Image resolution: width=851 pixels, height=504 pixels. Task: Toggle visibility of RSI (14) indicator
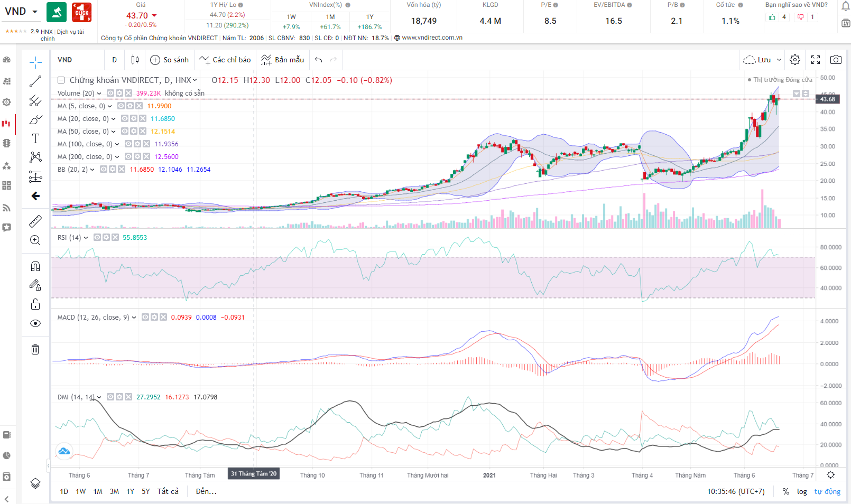point(97,237)
